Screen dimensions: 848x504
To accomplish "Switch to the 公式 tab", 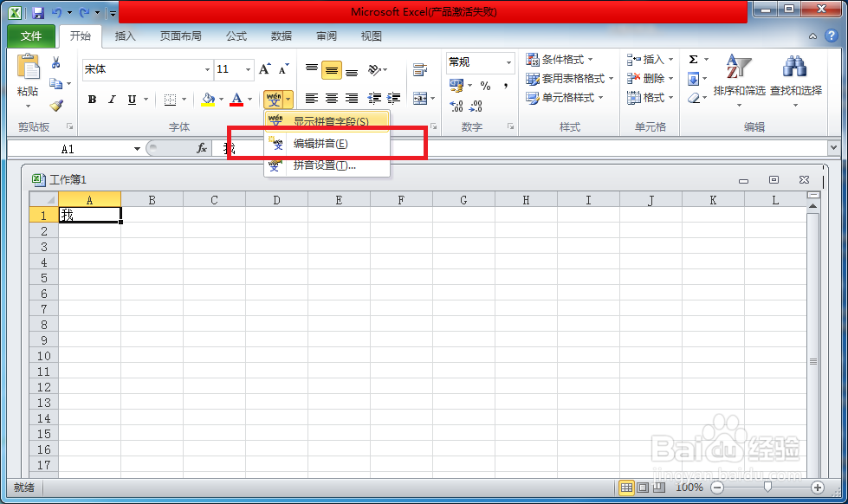I will pyautogui.click(x=236, y=36).
